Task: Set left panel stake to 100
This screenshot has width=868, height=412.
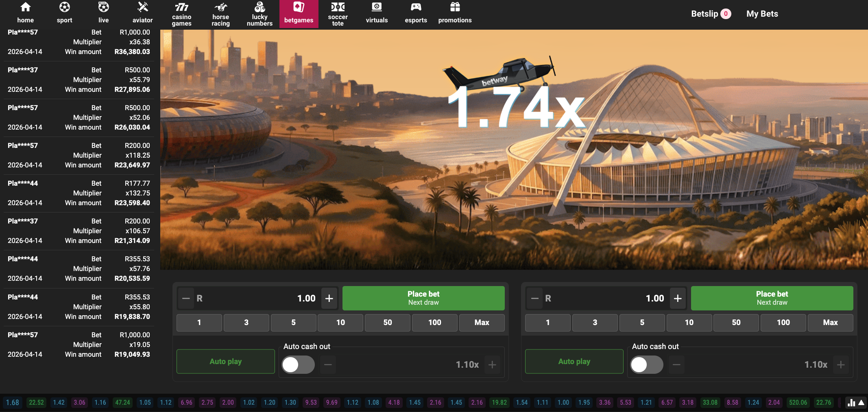Action: (435, 323)
